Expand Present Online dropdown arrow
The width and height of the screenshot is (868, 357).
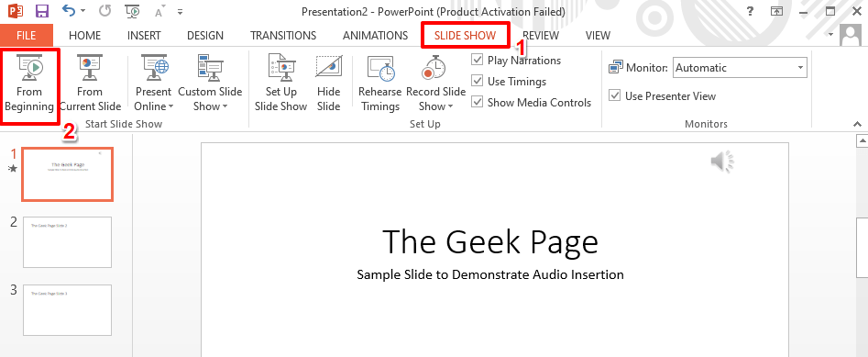point(170,107)
